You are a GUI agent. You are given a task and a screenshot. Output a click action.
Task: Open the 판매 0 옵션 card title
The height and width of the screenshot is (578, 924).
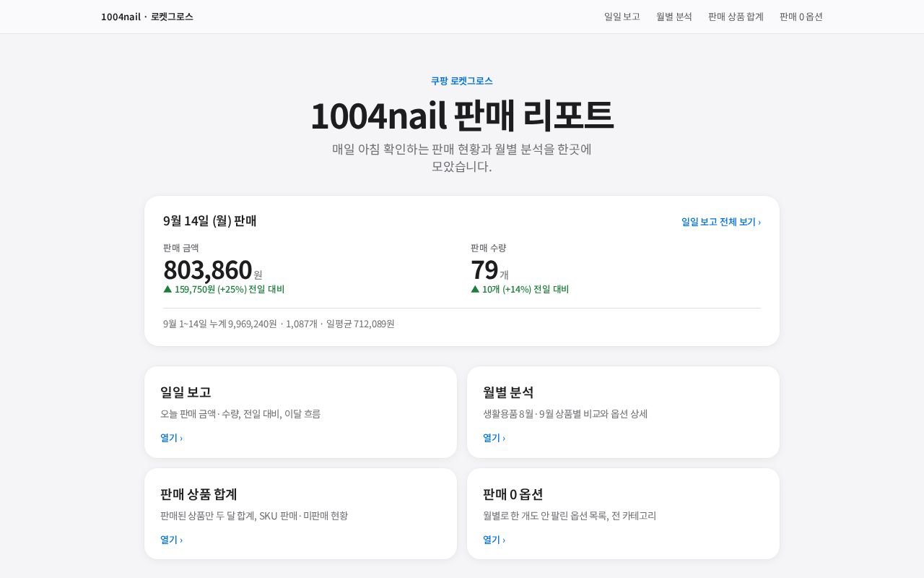513,494
